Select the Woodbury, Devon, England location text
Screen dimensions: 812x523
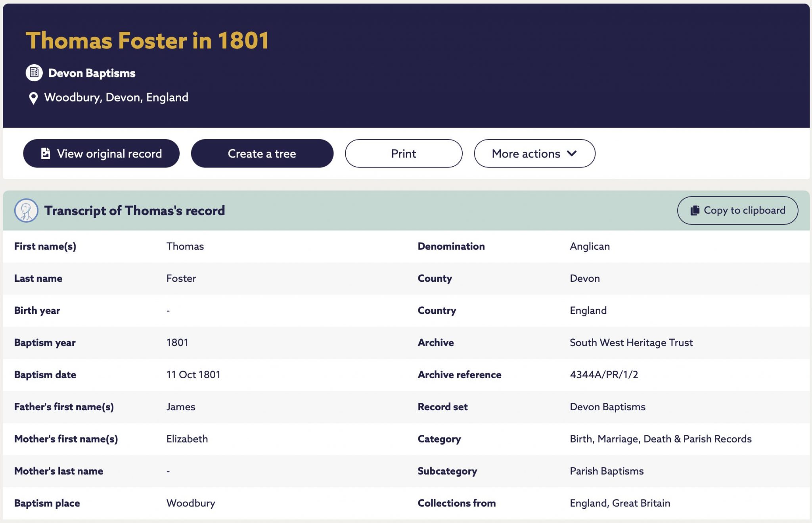(x=116, y=98)
